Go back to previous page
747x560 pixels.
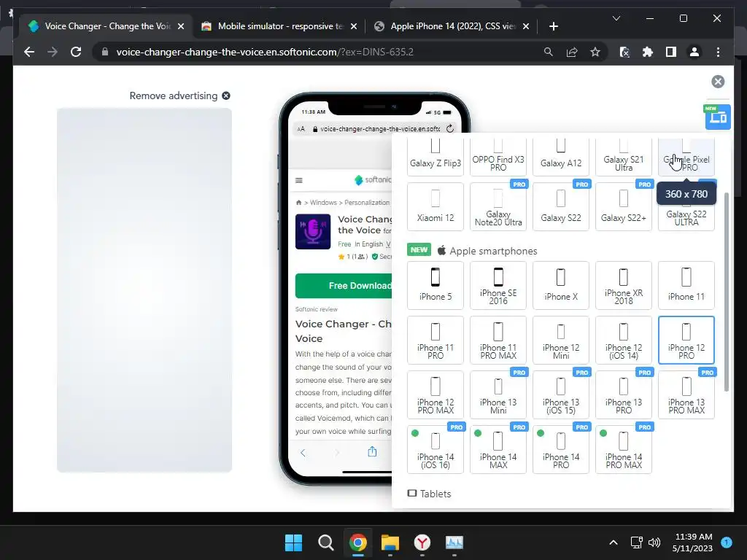pyautogui.click(x=29, y=52)
